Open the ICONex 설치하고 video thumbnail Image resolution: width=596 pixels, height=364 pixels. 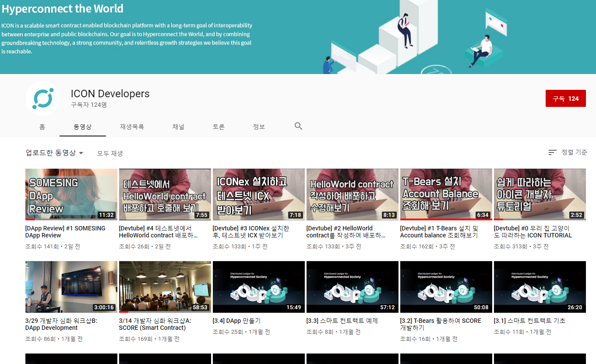click(259, 194)
